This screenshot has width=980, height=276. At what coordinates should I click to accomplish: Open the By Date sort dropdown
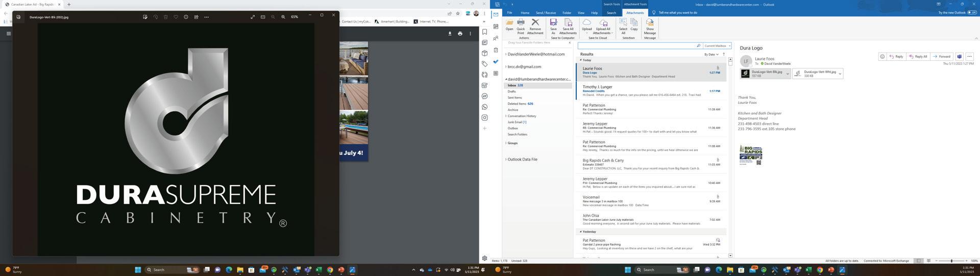point(712,54)
